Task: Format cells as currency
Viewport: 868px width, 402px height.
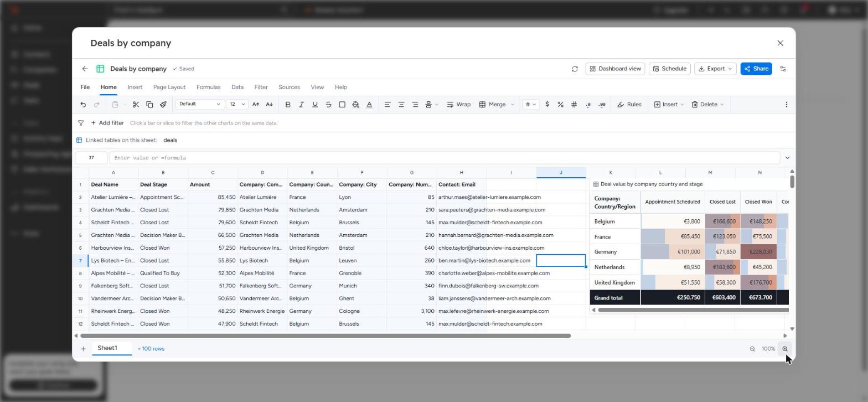Action: click(547, 105)
